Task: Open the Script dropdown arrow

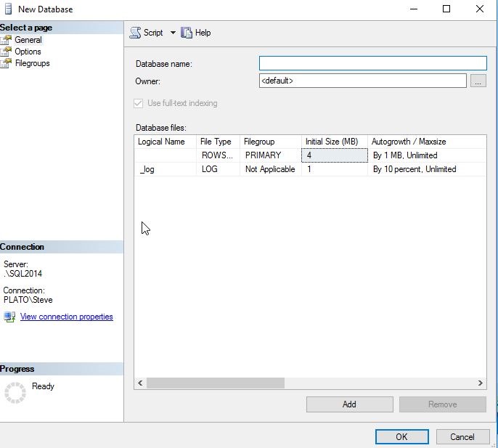Action: click(173, 33)
